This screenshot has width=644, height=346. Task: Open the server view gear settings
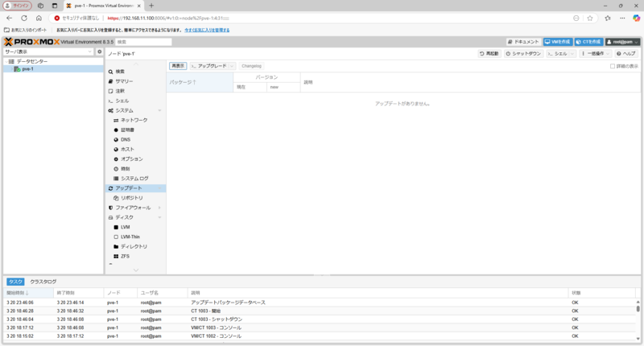(99, 51)
